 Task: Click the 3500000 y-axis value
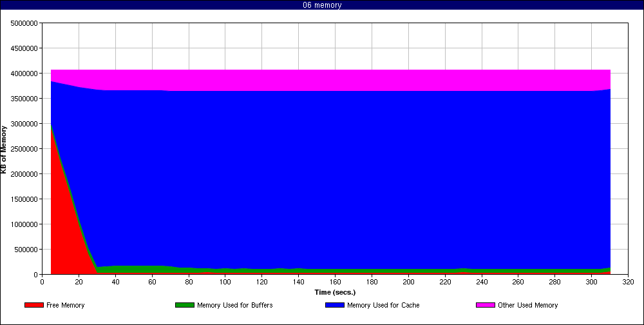pos(26,98)
